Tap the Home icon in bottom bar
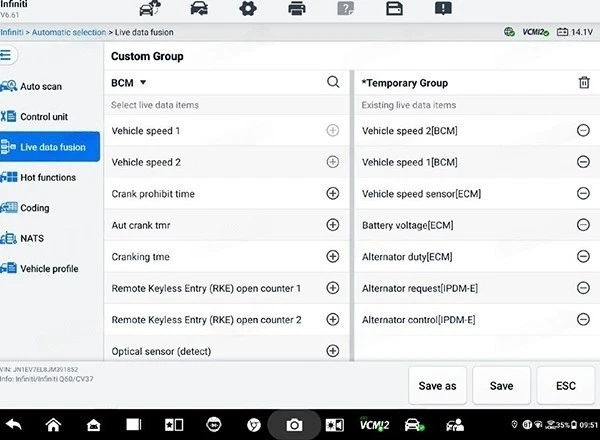This screenshot has height=440, width=600. pos(53,425)
